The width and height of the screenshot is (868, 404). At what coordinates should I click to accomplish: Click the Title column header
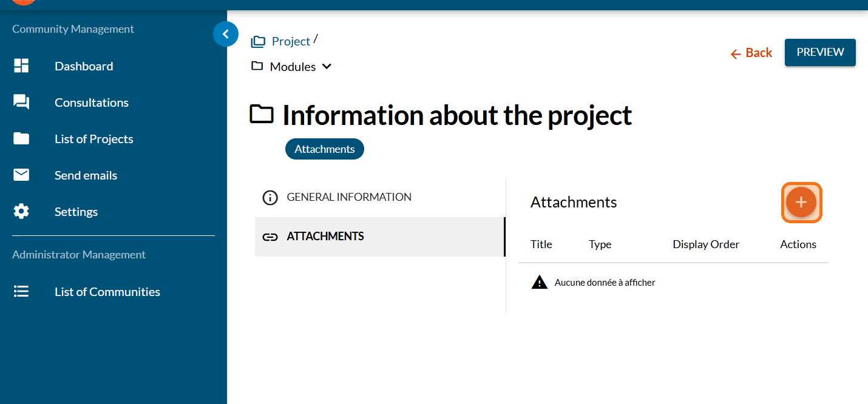541,244
